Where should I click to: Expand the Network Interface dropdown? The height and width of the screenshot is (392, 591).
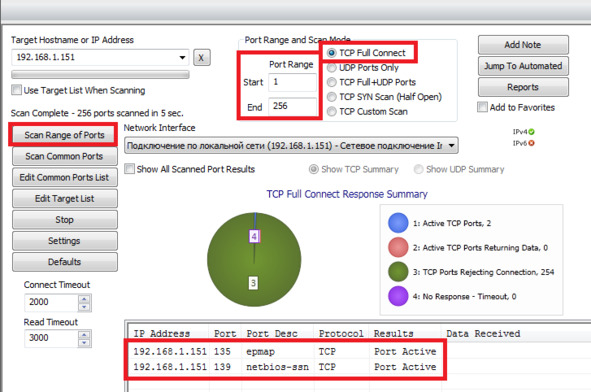click(452, 145)
